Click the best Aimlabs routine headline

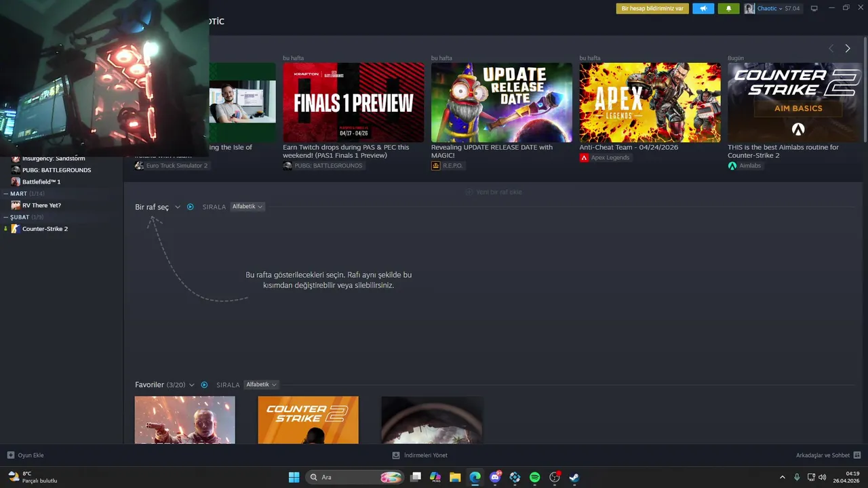[x=783, y=151]
